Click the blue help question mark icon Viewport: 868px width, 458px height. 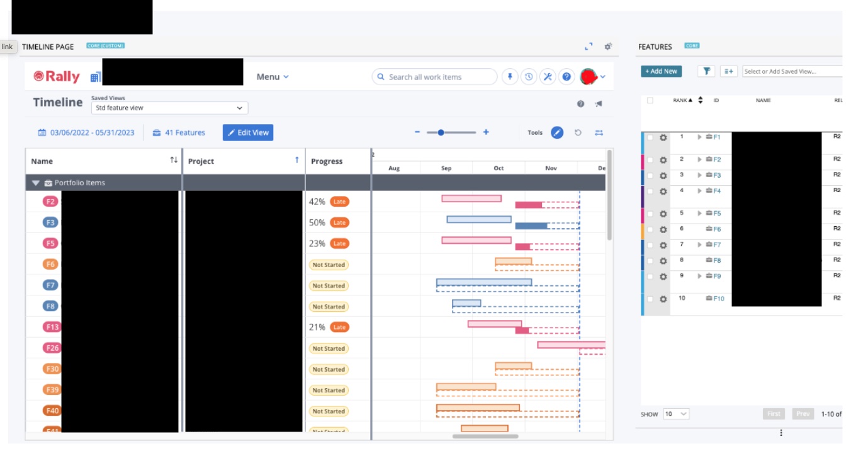(x=566, y=77)
